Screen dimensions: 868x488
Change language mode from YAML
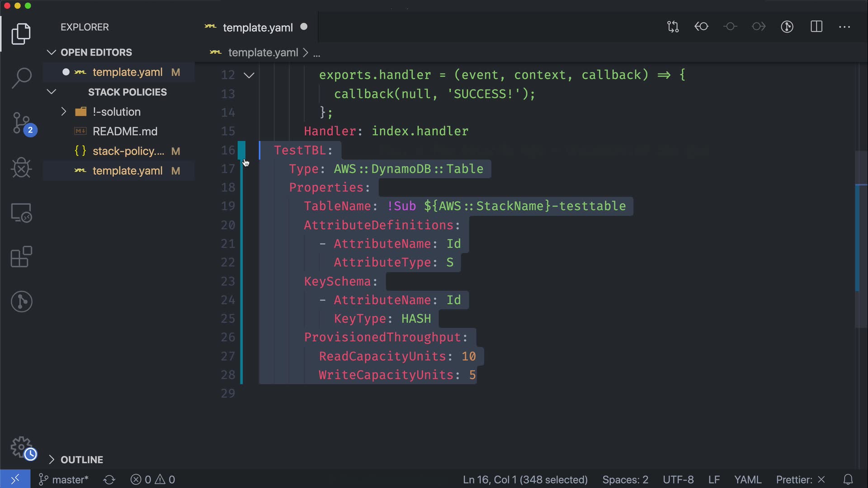pyautogui.click(x=747, y=479)
